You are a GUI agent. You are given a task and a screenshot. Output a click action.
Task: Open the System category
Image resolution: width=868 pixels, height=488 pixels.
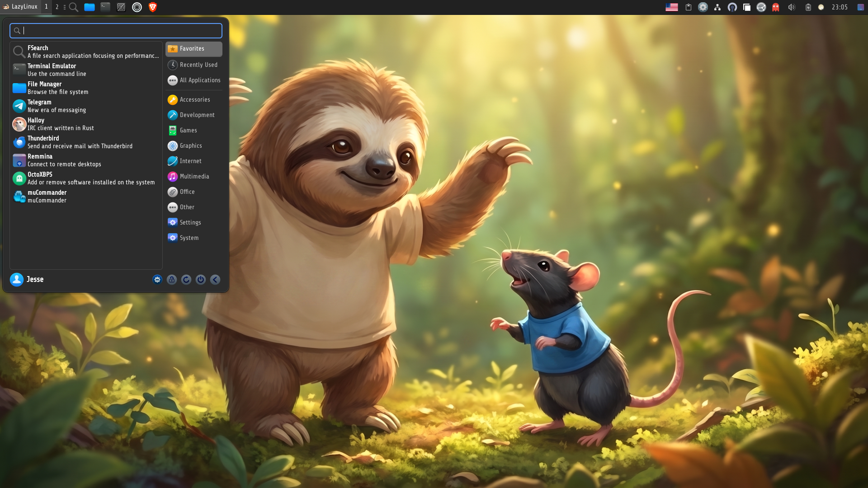193,238
